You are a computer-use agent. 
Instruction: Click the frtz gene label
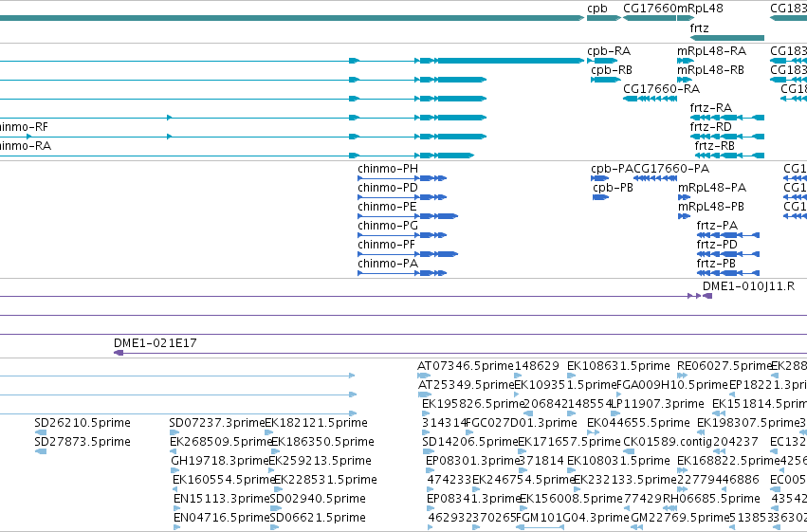pos(700,28)
